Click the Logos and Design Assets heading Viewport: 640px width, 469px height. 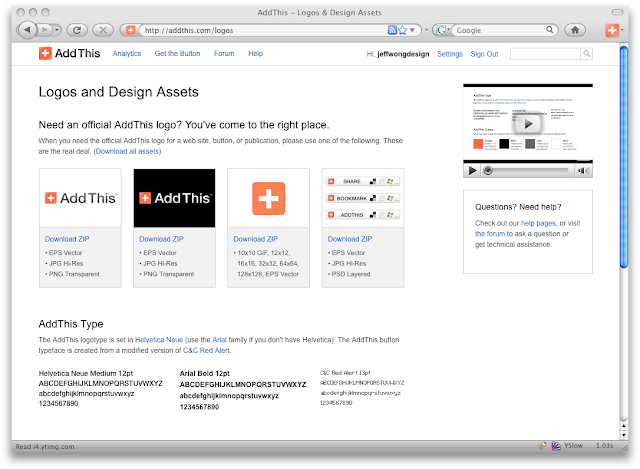pos(119,92)
